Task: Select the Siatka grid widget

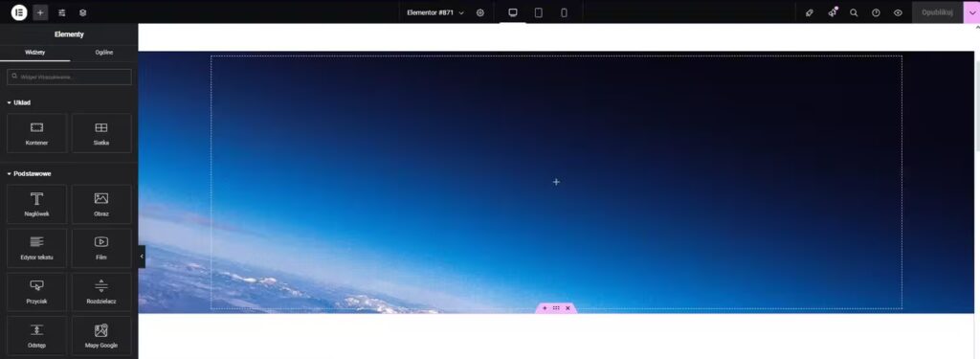Action: tap(101, 133)
